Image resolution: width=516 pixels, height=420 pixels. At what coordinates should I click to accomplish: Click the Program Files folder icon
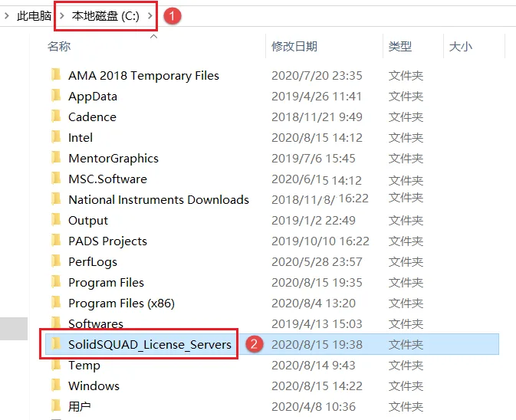tap(56, 282)
